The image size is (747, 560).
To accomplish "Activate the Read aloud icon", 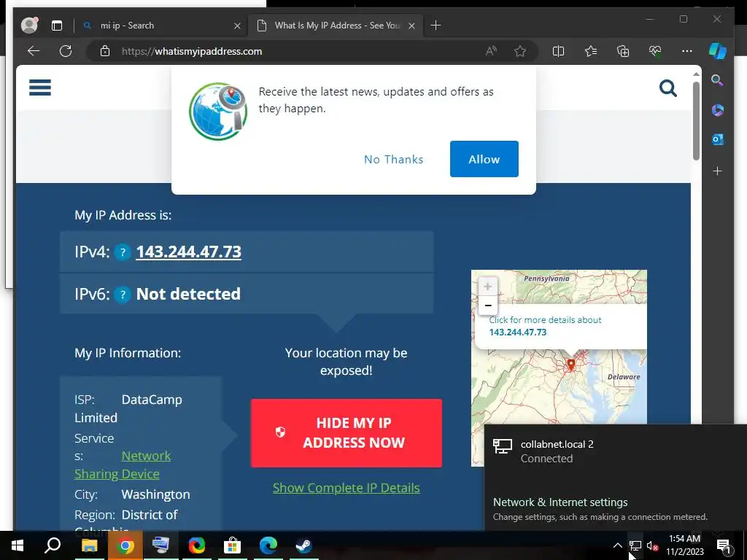I will coord(491,51).
